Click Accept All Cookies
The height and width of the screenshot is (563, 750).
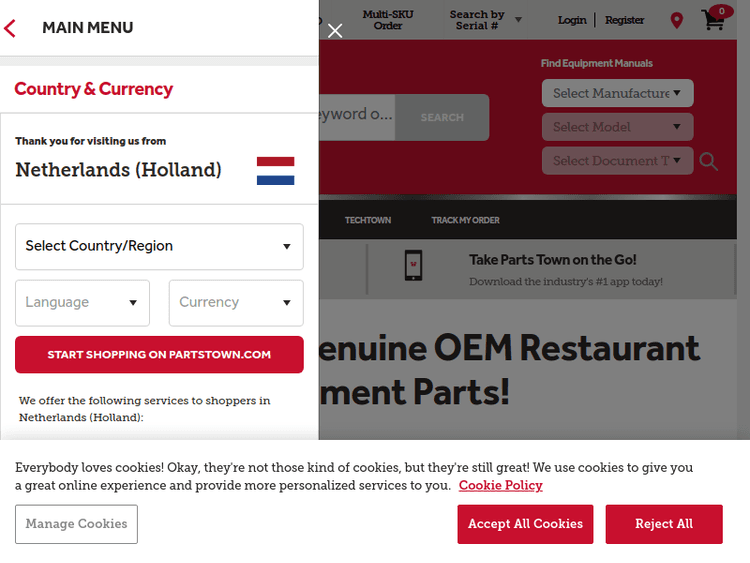525,524
